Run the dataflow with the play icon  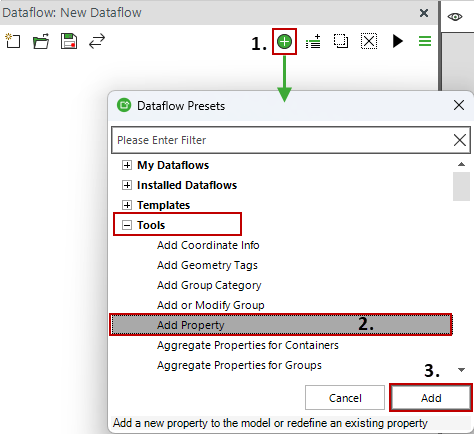tap(397, 41)
